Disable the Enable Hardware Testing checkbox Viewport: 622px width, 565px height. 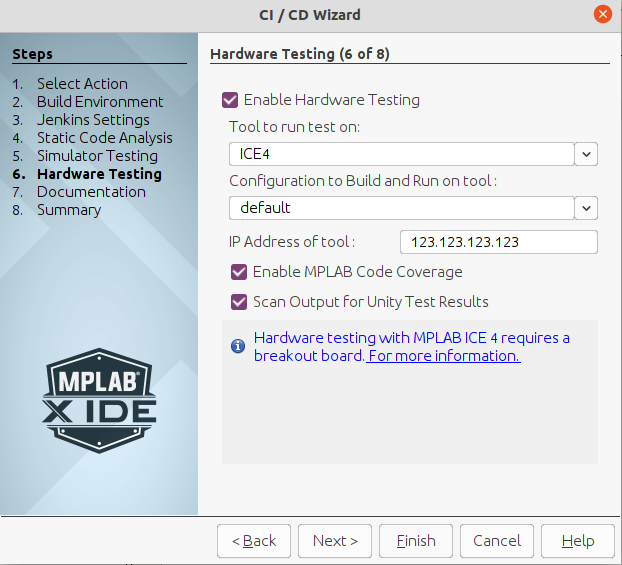click(231, 100)
